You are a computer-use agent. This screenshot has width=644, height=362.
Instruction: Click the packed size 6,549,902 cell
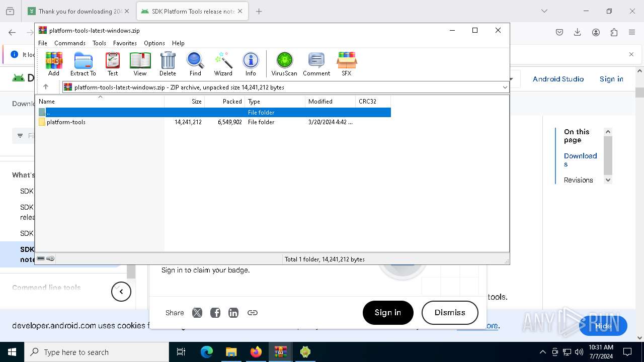pos(230,122)
